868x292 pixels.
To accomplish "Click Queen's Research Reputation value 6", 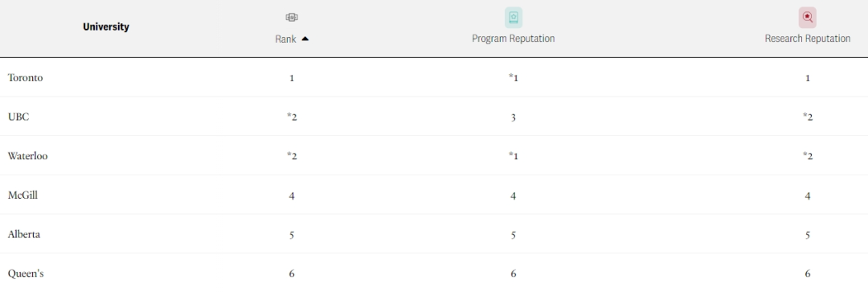I will click(808, 273).
